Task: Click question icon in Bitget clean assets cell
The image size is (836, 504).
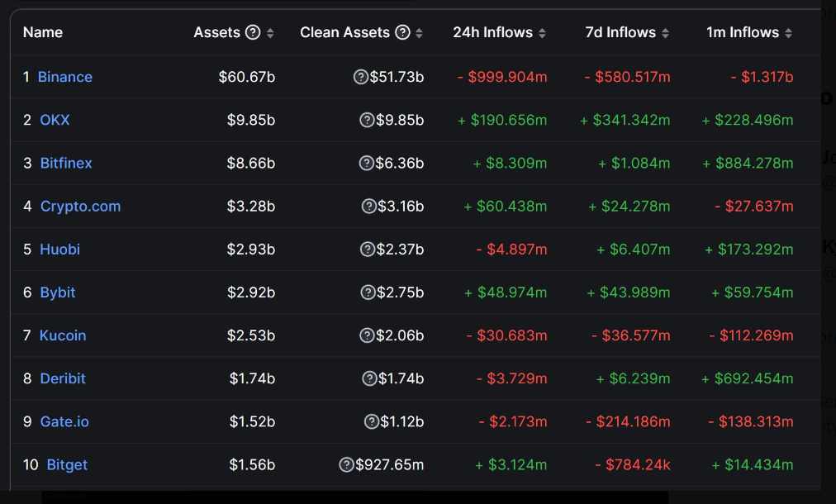Action: [347, 464]
